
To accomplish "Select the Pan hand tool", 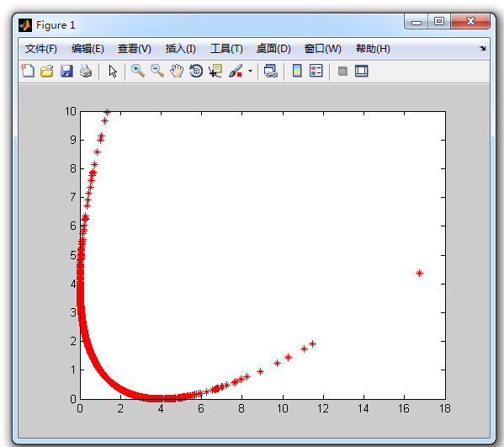I will pos(177,71).
